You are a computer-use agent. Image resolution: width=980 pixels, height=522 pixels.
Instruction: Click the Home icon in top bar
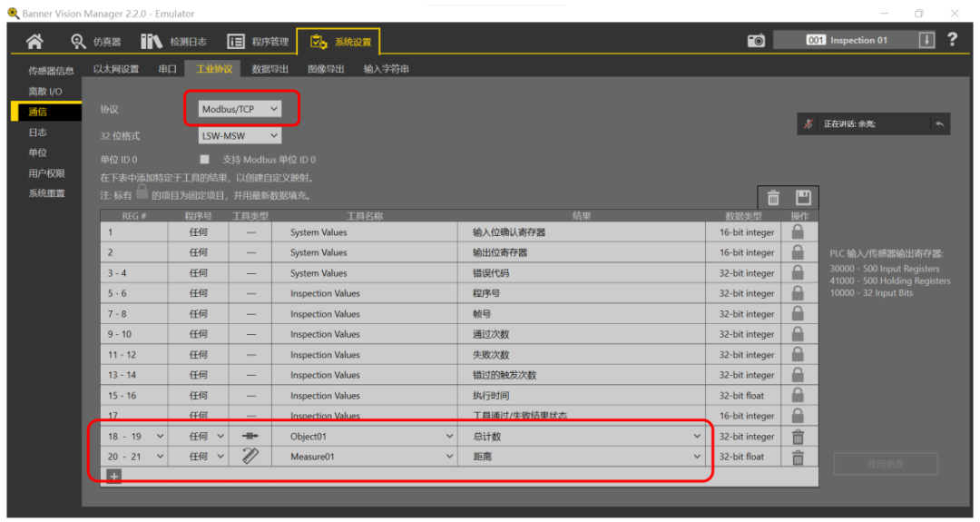click(x=34, y=41)
